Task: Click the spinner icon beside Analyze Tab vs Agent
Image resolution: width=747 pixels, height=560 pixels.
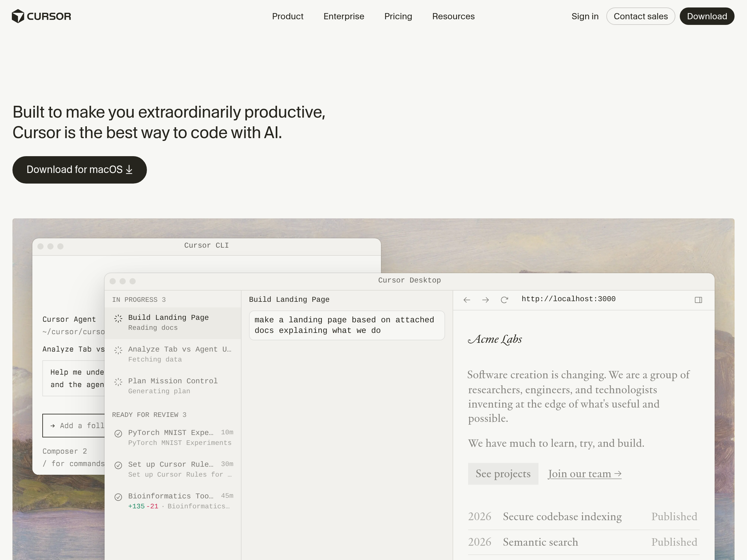Action: (x=118, y=350)
